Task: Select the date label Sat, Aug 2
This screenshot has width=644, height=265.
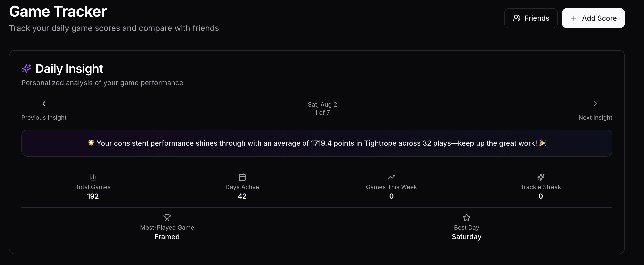Action: [322, 104]
